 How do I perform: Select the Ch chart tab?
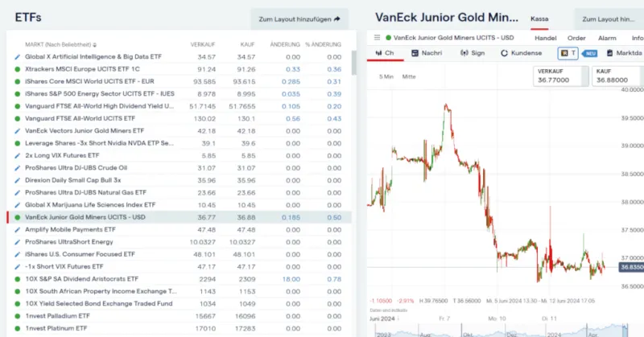[x=385, y=53]
